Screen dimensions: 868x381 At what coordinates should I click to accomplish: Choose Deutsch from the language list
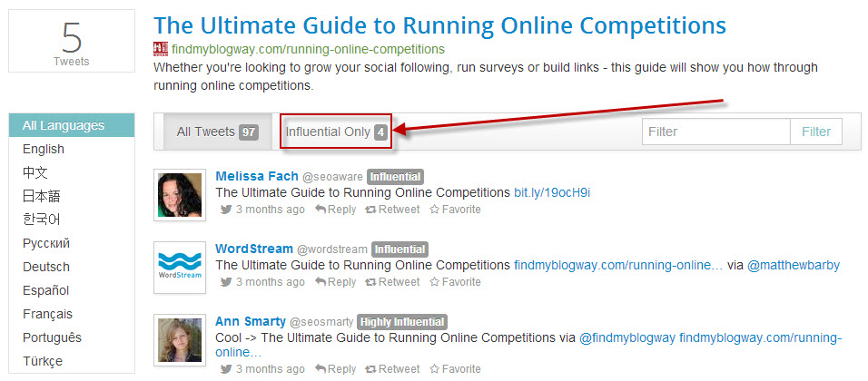click(x=46, y=267)
